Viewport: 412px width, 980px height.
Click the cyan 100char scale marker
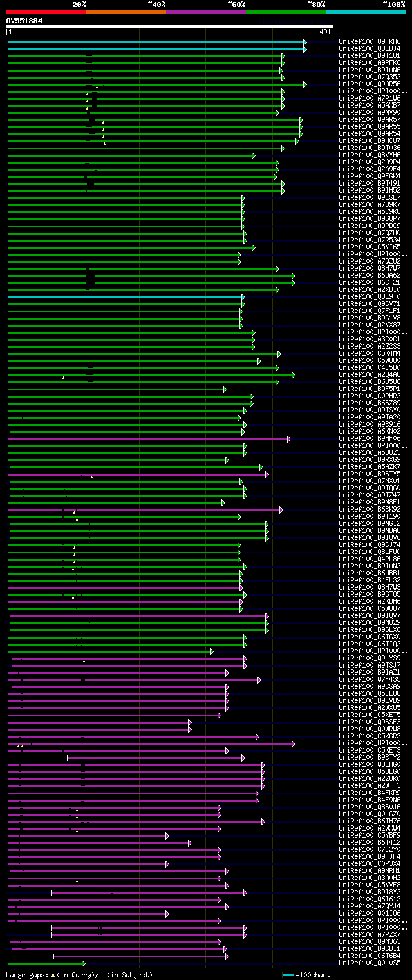(288, 975)
